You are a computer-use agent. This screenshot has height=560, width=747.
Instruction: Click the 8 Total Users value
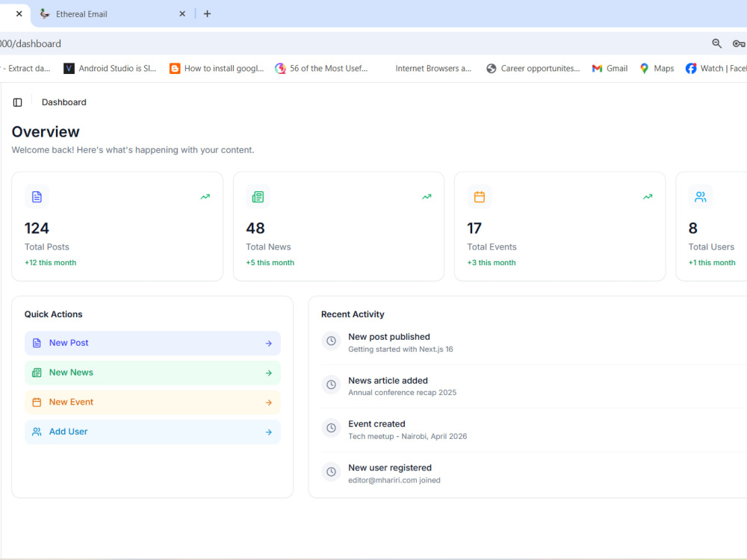(x=692, y=228)
